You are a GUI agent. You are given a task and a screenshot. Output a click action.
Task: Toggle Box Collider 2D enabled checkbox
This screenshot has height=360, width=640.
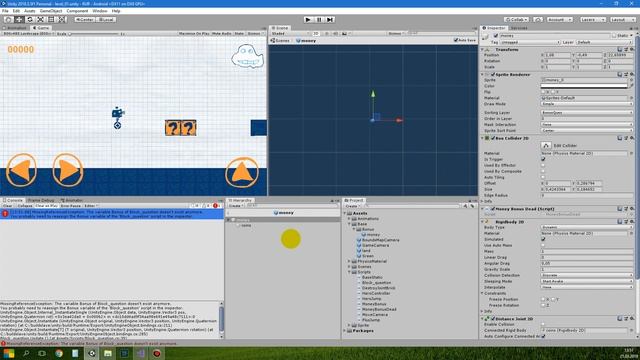(x=493, y=138)
